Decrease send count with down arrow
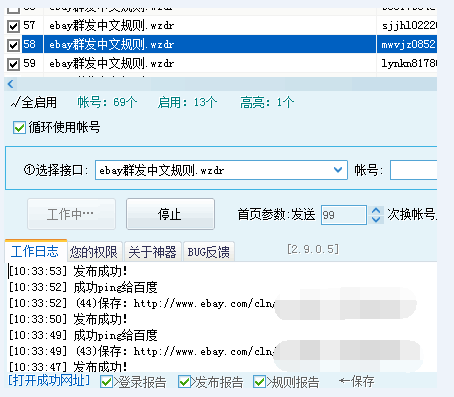The width and height of the screenshot is (454, 397). pos(376,219)
